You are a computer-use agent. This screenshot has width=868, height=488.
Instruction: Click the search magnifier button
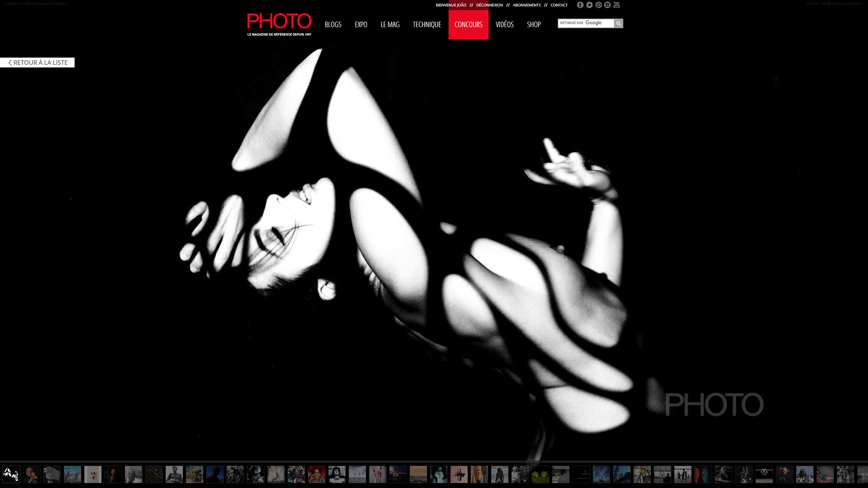(x=618, y=23)
